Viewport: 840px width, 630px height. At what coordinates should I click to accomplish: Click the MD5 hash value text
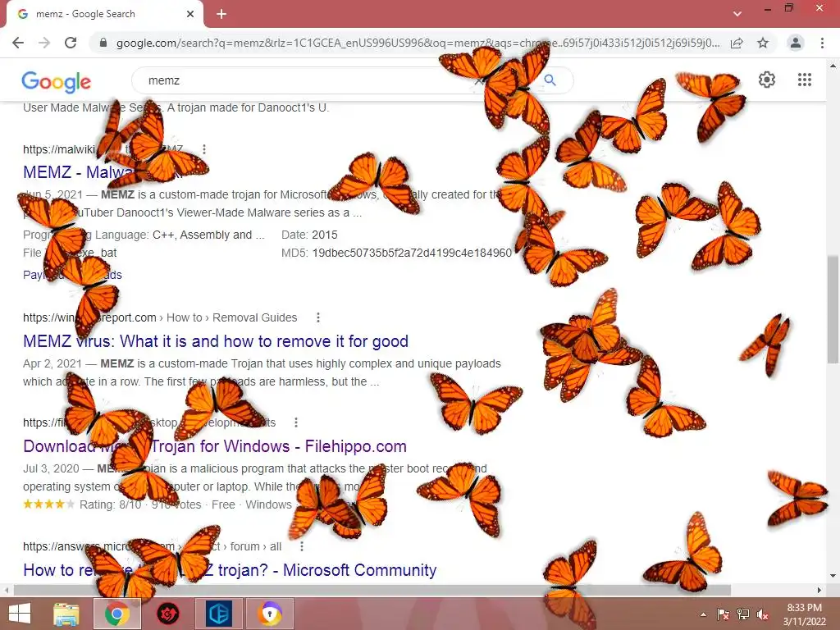[x=412, y=253]
